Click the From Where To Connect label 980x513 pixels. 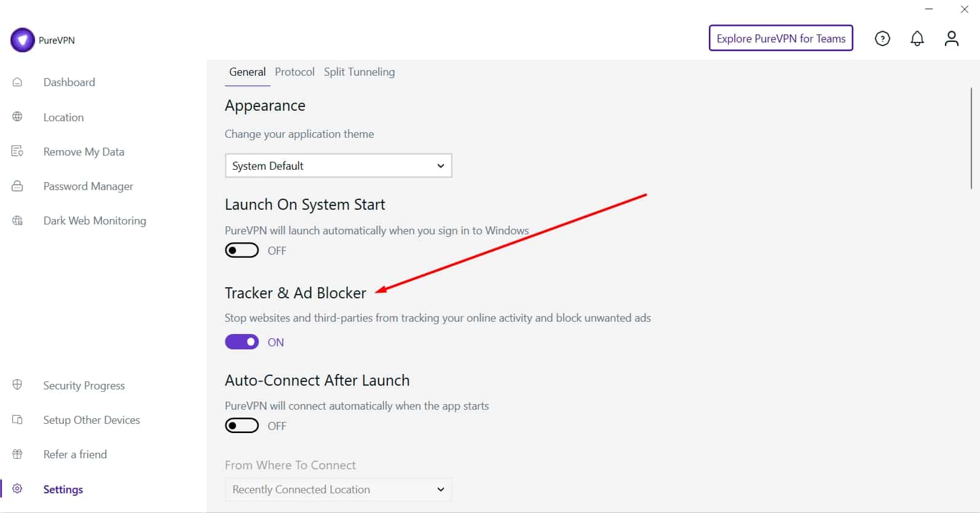[290, 465]
